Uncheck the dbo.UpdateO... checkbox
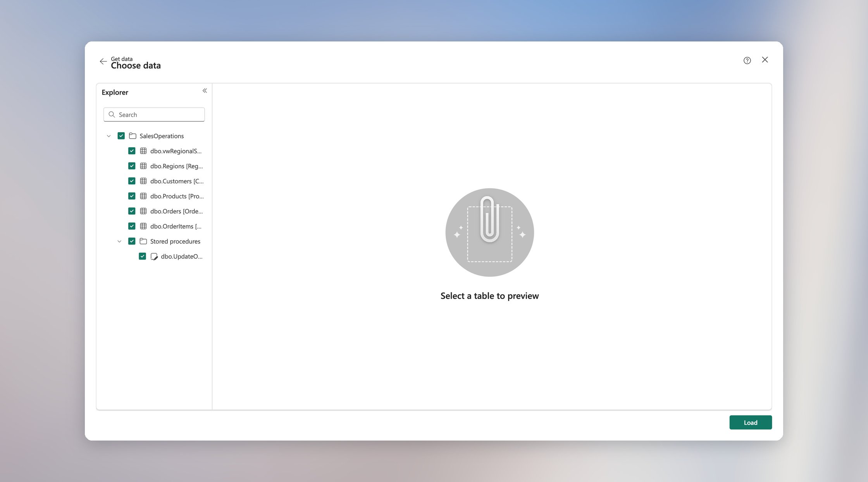 tap(143, 256)
